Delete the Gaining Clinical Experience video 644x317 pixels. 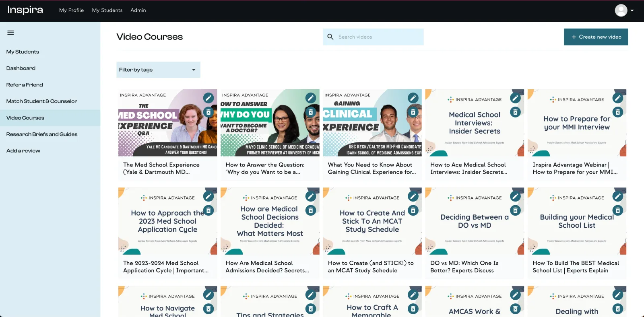pyautogui.click(x=413, y=112)
